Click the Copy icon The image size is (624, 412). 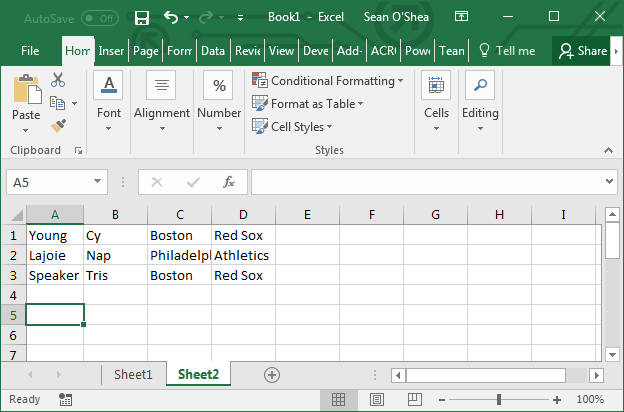pos(58,103)
